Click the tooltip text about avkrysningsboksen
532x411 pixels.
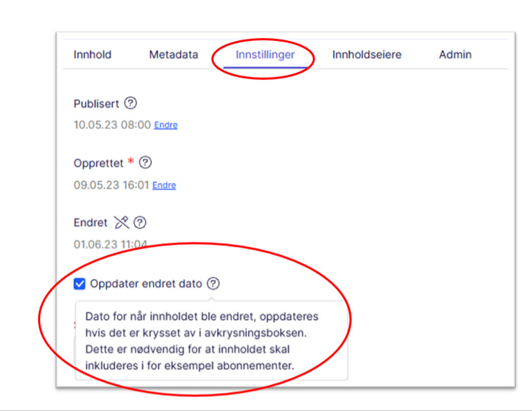coord(196,333)
